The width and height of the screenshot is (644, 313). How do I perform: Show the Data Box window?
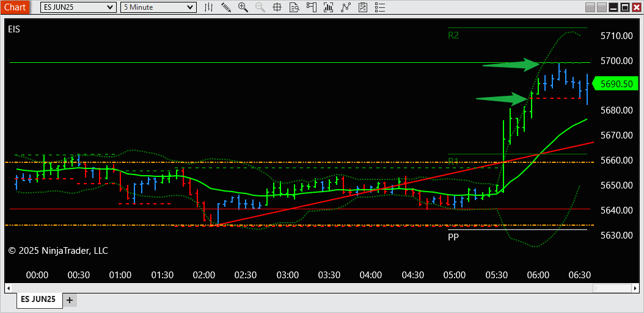coord(294,7)
